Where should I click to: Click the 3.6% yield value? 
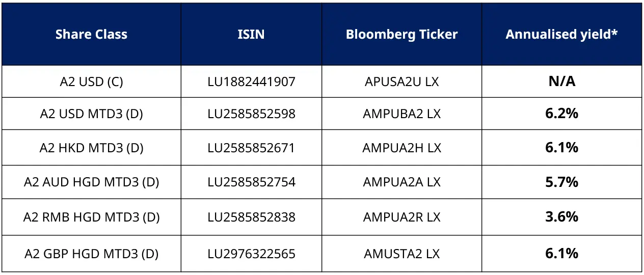[561, 217]
